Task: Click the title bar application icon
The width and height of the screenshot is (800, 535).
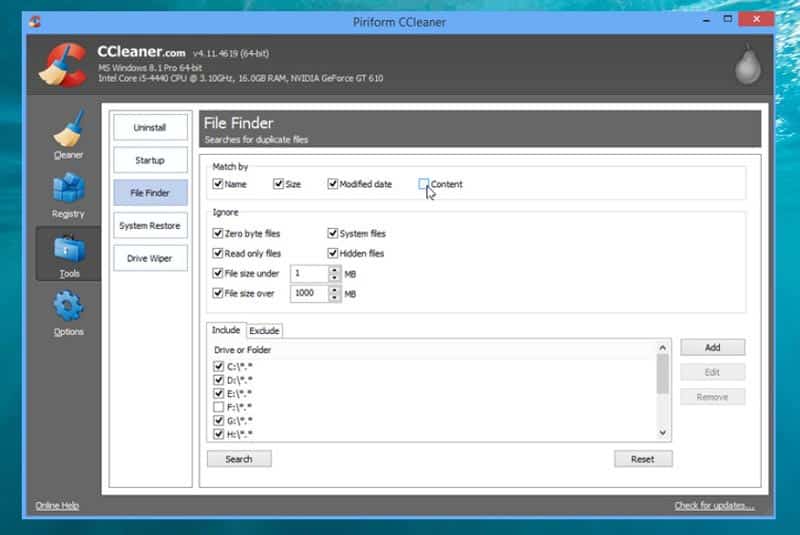Action: click(x=35, y=21)
